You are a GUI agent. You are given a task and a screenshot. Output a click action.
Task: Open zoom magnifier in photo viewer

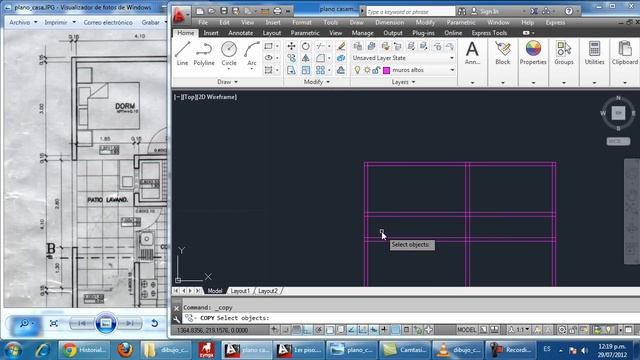coord(25,323)
